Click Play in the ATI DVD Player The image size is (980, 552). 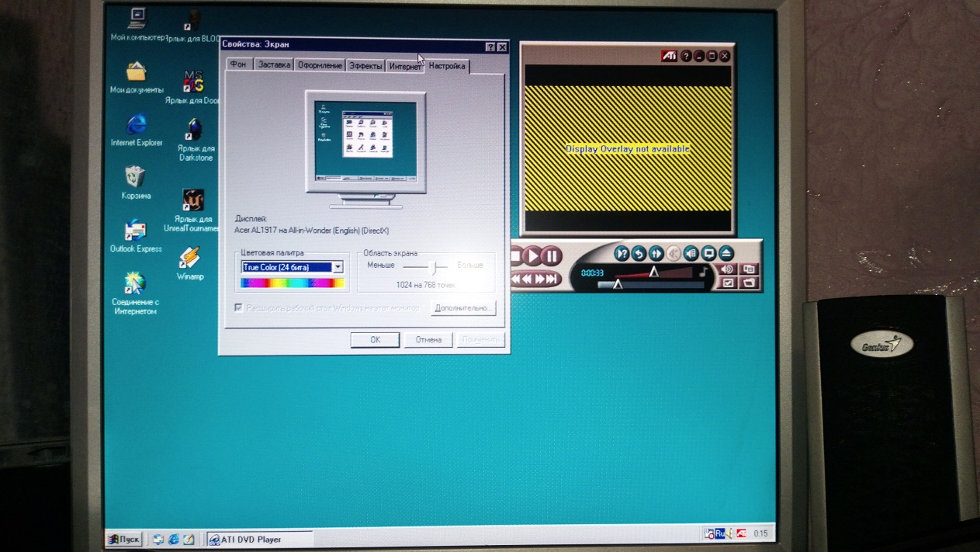point(533,255)
